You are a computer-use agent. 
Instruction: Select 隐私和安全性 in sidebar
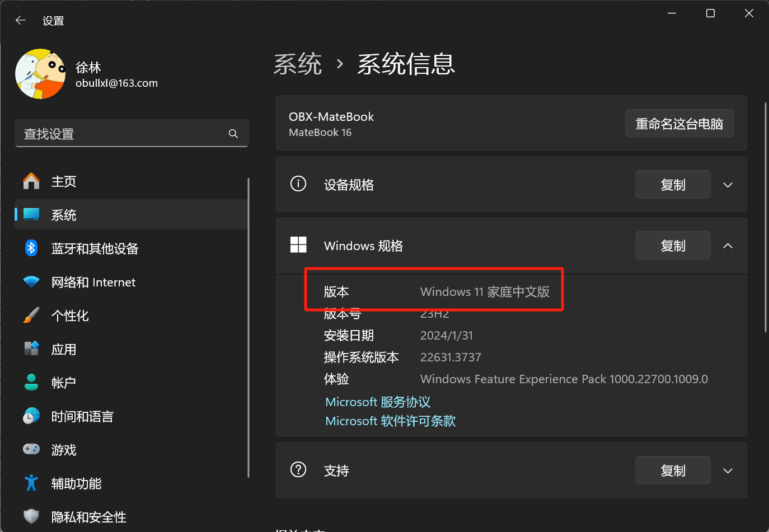tap(131, 517)
